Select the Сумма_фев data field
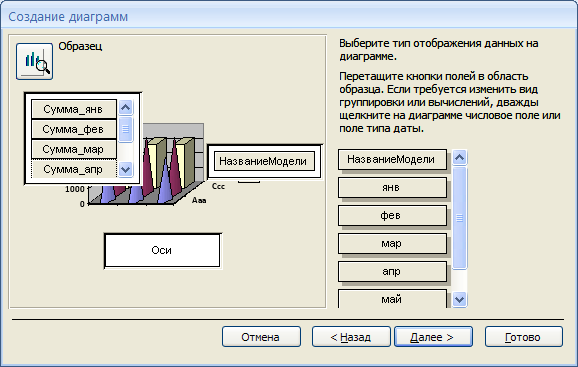This screenshot has width=578, height=367. [74, 129]
